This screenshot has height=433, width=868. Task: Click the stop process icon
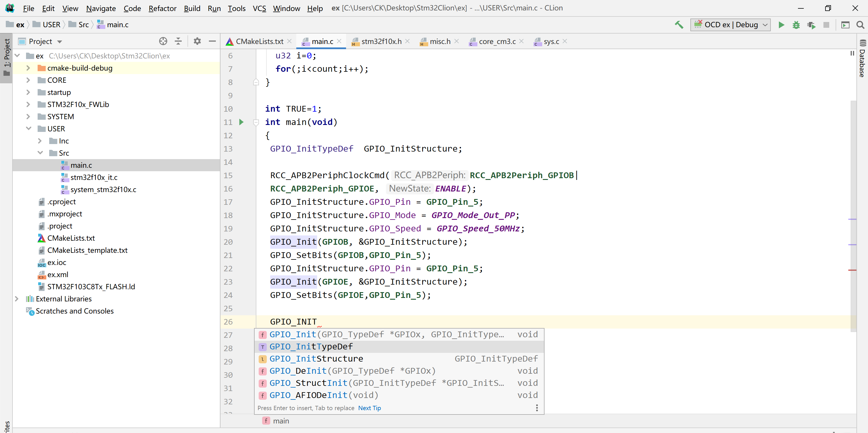[x=826, y=25]
